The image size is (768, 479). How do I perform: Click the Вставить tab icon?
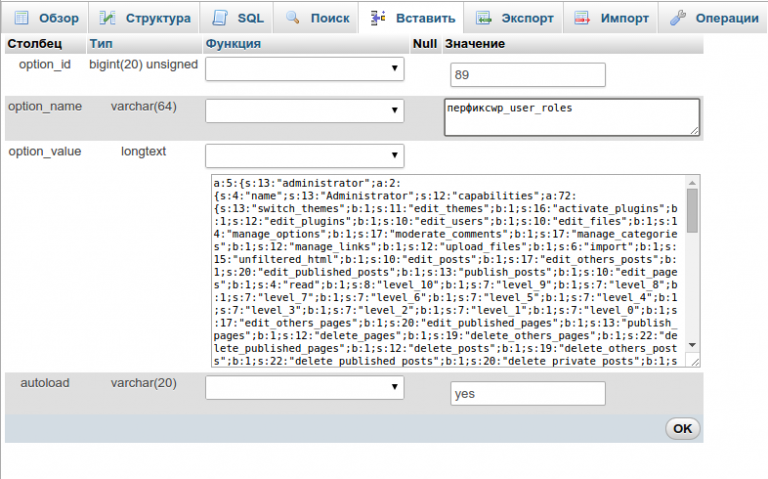[x=378, y=18]
